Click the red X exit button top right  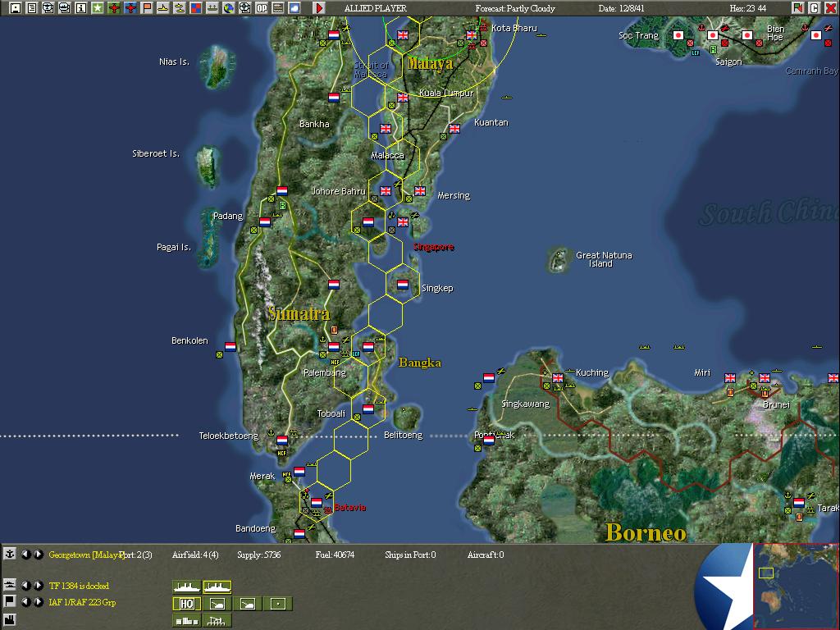(x=830, y=8)
